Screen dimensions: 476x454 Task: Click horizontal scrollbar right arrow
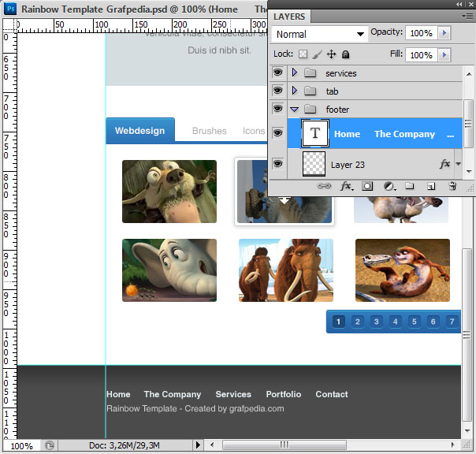[452, 445]
